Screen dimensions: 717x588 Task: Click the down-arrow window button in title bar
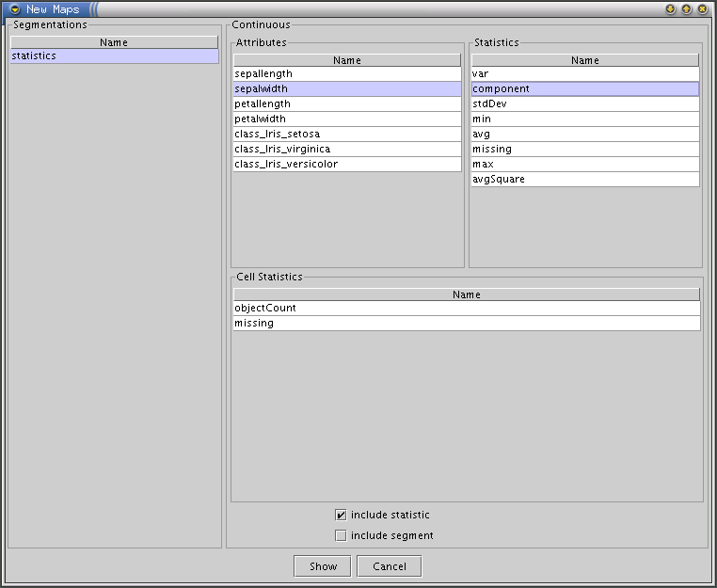tap(670, 9)
